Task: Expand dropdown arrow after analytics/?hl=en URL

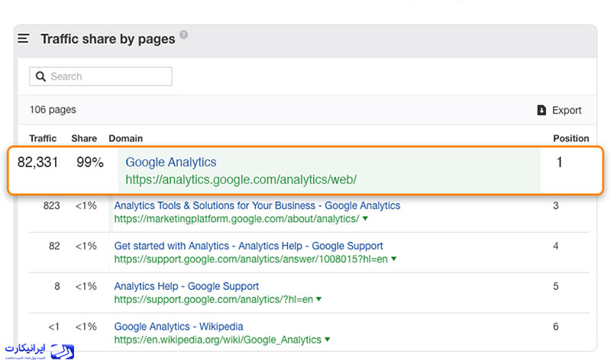Action: pyautogui.click(x=319, y=299)
